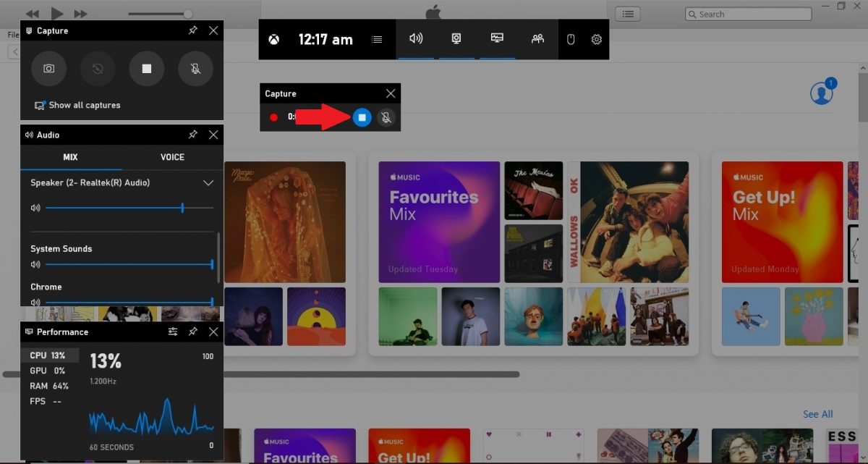This screenshot has height=464, width=868.
Task: Click the Xbox logo on the Game Bar
Action: (x=273, y=39)
